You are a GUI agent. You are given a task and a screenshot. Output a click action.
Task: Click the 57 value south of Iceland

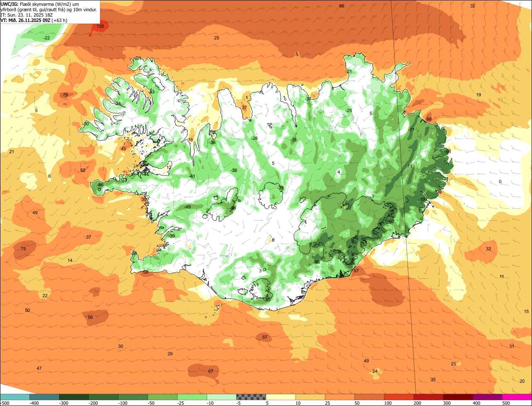tap(265, 337)
